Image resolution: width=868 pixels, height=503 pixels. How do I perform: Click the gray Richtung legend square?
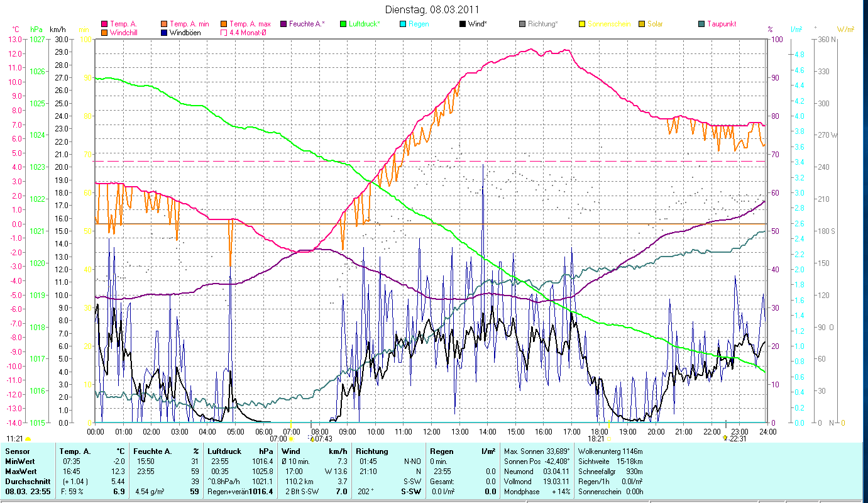(x=523, y=24)
